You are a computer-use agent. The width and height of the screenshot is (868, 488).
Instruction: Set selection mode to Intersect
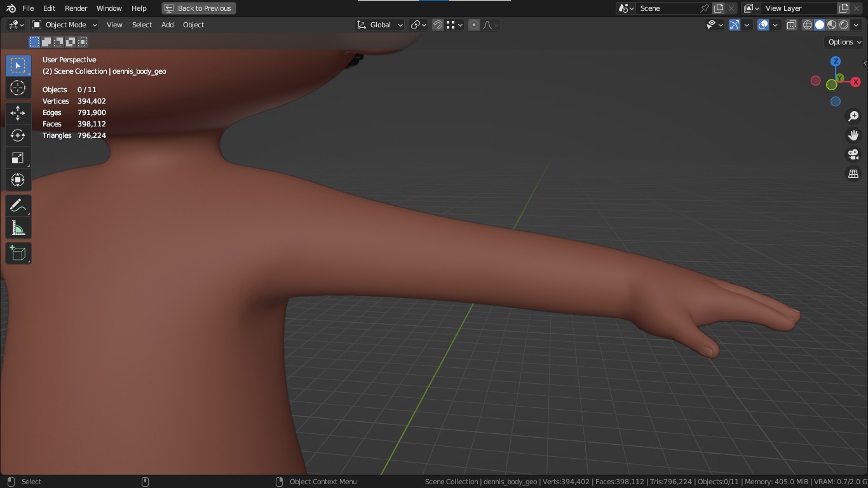point(83,42)
